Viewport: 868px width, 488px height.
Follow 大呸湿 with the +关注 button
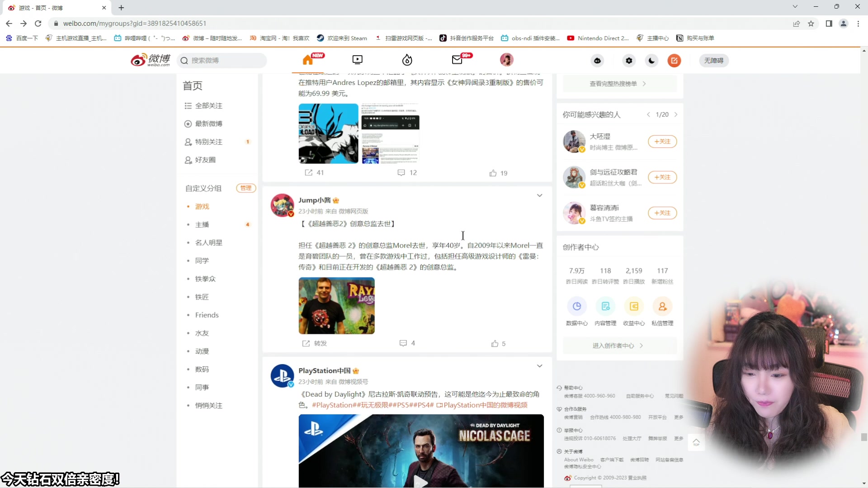tap(662, 141)
